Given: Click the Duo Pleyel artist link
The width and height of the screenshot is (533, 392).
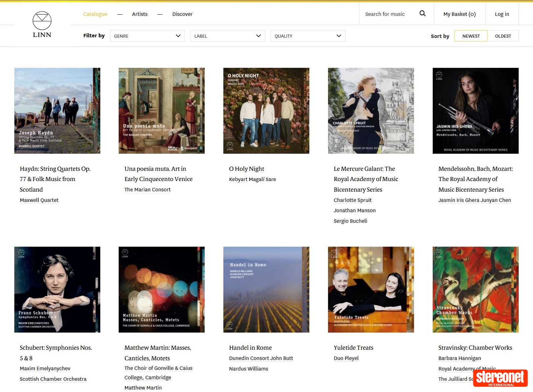Looking at the screenshot, I should [x=346, y=358].
